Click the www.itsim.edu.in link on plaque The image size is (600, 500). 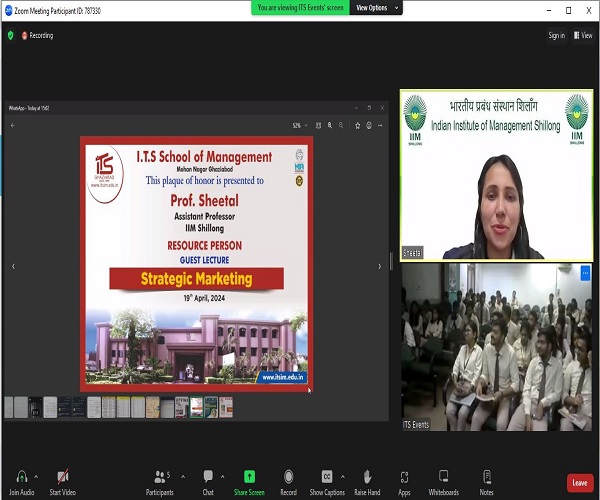[x=282, y=377]
